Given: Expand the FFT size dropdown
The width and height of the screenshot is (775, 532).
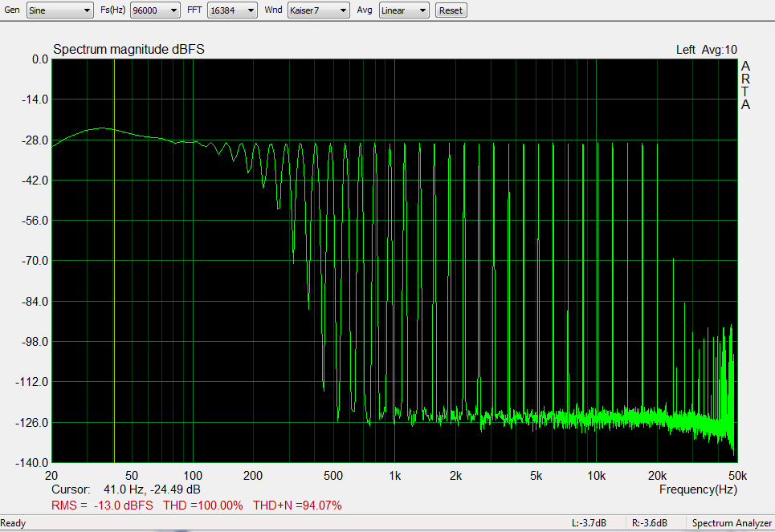Looking at the screenshot, I should pyautogui.click(x=232, y=10).
